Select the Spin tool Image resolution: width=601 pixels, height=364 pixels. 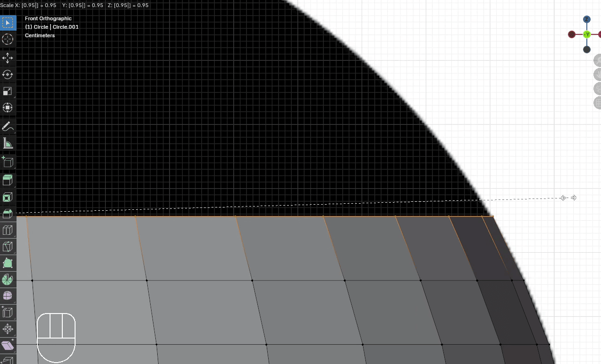pos(8,280)
